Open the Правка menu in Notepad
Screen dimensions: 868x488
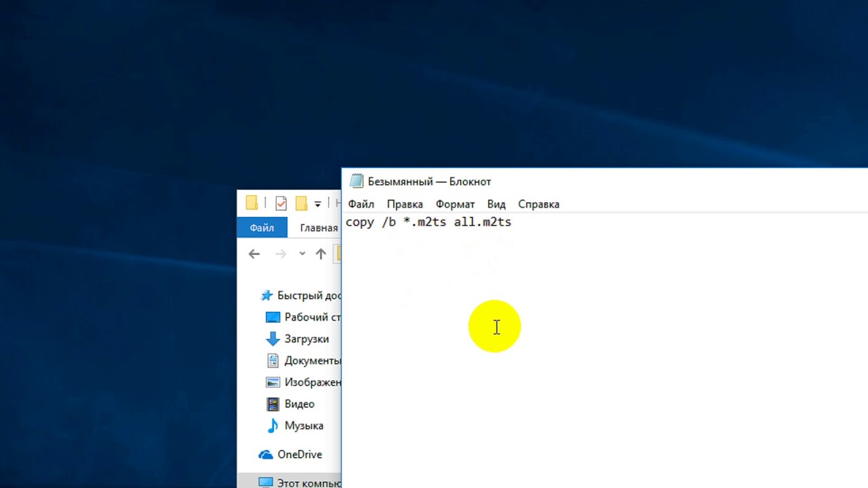point(405,204)
